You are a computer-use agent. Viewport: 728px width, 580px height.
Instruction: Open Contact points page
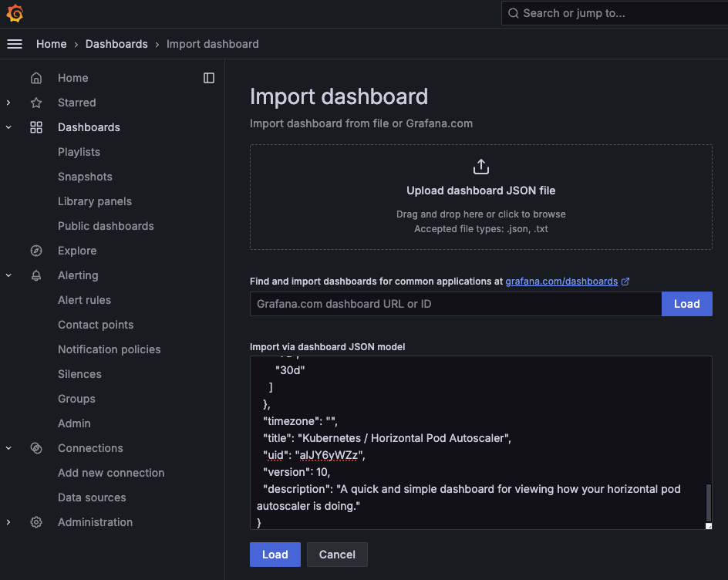point(96,325)
